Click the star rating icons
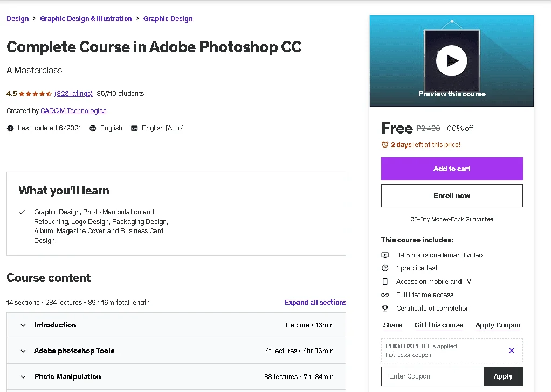Image resolution: width=551 pixels, height=392 pixels. click(35, 94)
